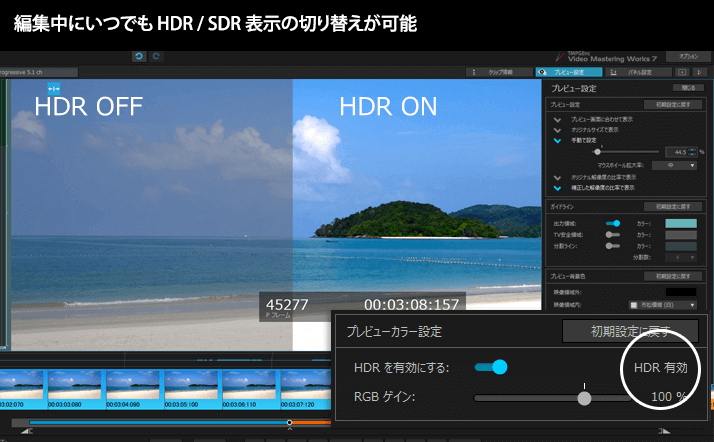Open the 映像領域内 background dropdown

(x=663, y=305)
